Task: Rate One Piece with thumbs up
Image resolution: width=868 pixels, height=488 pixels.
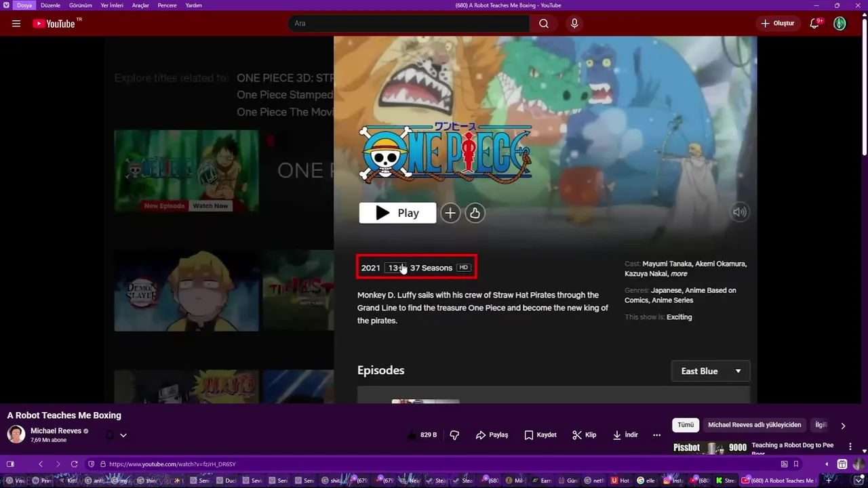Action: [x=475, y=213]
